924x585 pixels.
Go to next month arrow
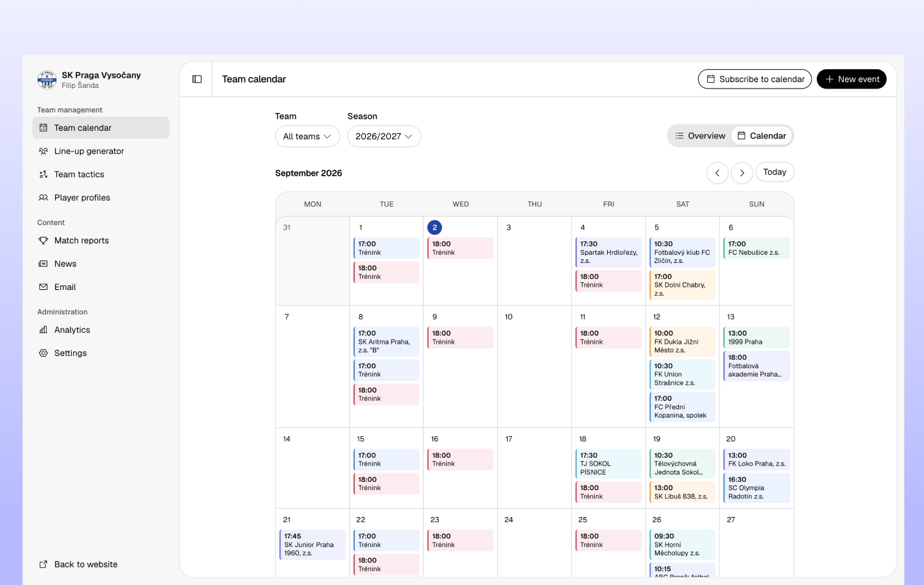tap(742, 173)
